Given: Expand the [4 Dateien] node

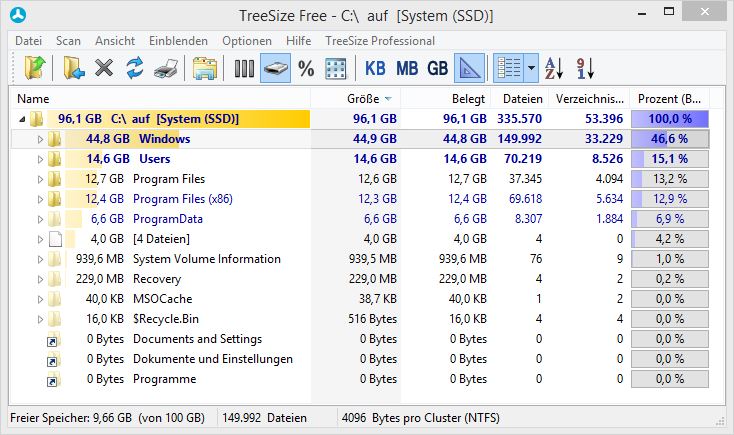Looking at the screenshot, I should 40,239.
